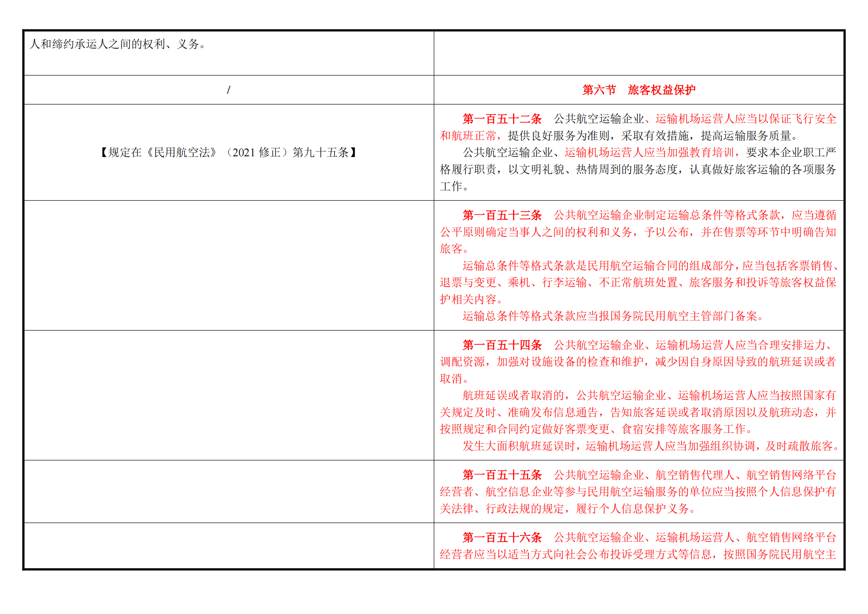The height and width of the screenshot is (614, 868).
Task: Click the section heading 第六节 旅客权益保护
Action: (x=639, y=90)
